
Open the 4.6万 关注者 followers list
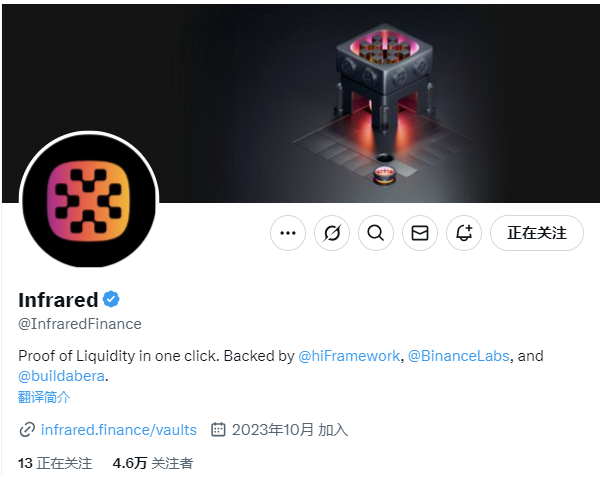click(153, 463)
